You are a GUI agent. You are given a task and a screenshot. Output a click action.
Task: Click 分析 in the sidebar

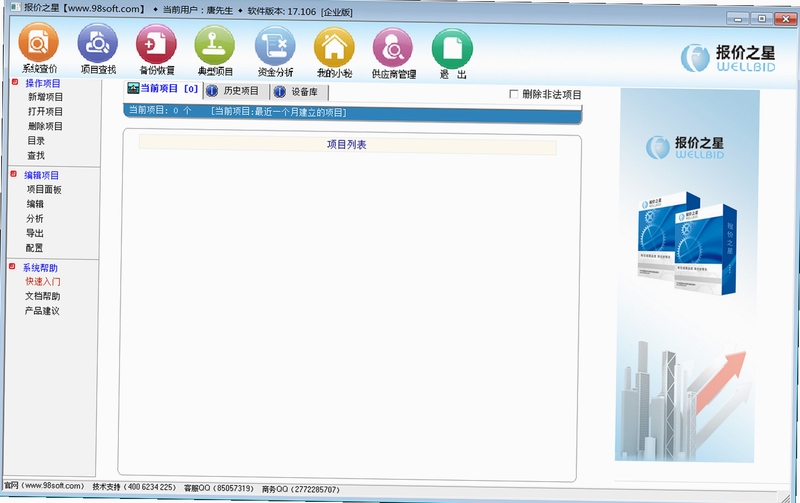[35, 218]
